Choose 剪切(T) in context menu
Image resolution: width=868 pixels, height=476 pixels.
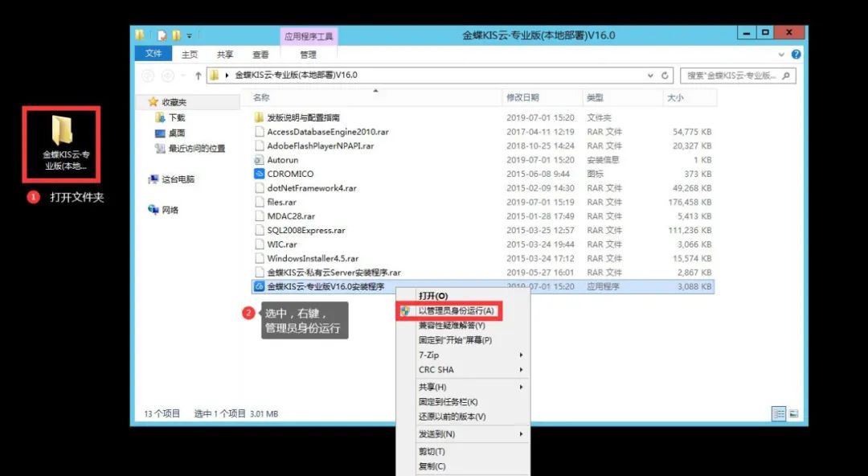coord(432,452)
